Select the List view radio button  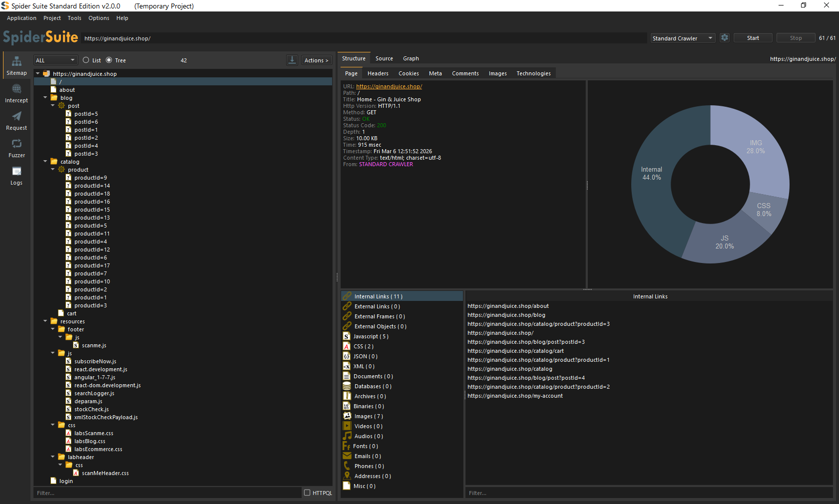coord(86,60)
